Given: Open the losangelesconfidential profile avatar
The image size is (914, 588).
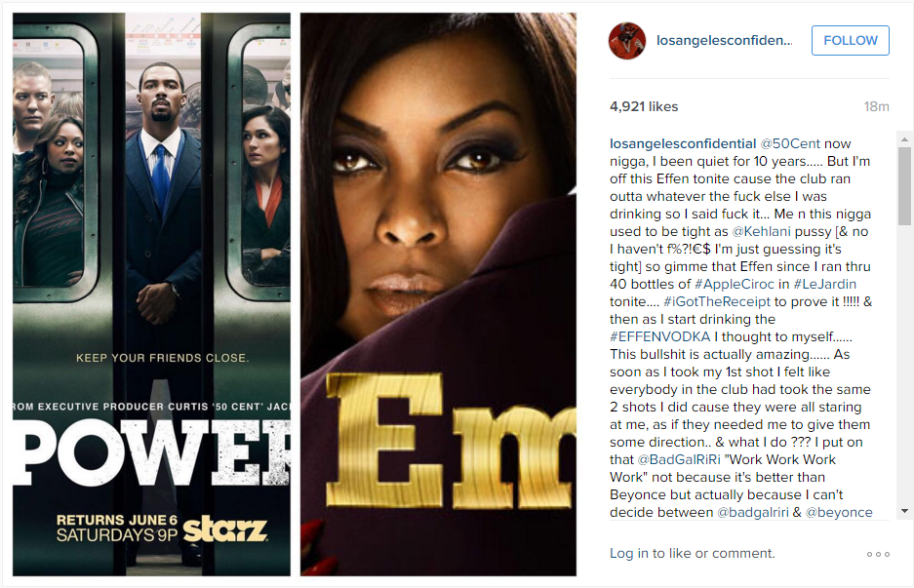Looking at the screenshot, I should pyautogui.click(x=627, y=41).
